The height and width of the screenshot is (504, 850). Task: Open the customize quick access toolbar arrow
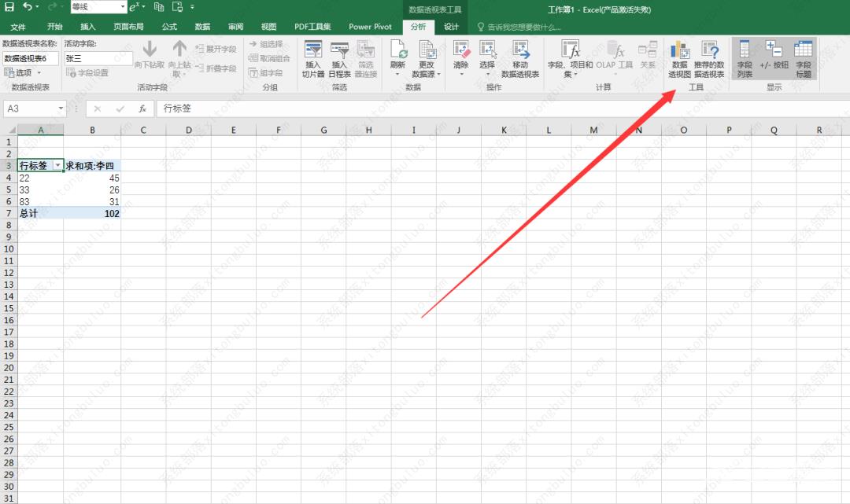[193, 7]
